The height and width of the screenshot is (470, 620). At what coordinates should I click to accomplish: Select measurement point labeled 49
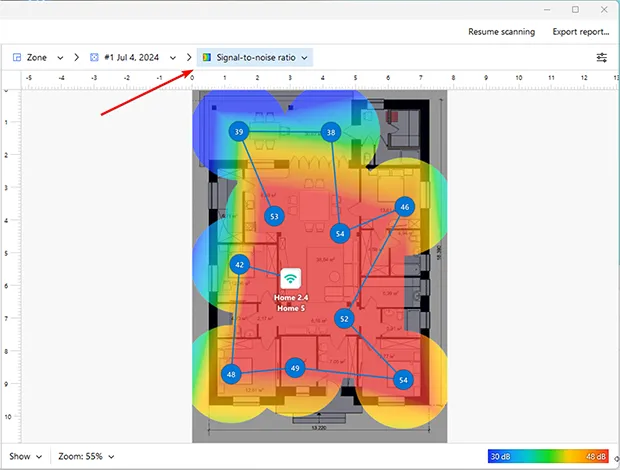coord(294,368)
